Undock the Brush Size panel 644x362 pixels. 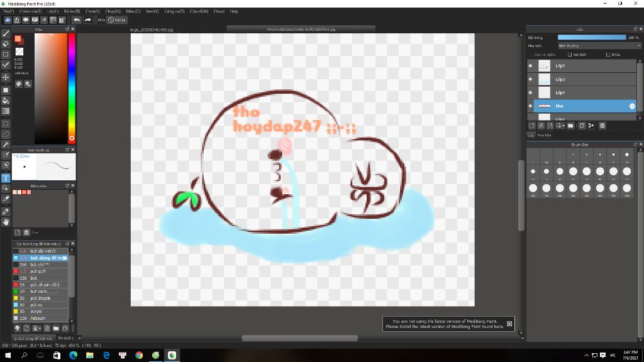[635, 145]
